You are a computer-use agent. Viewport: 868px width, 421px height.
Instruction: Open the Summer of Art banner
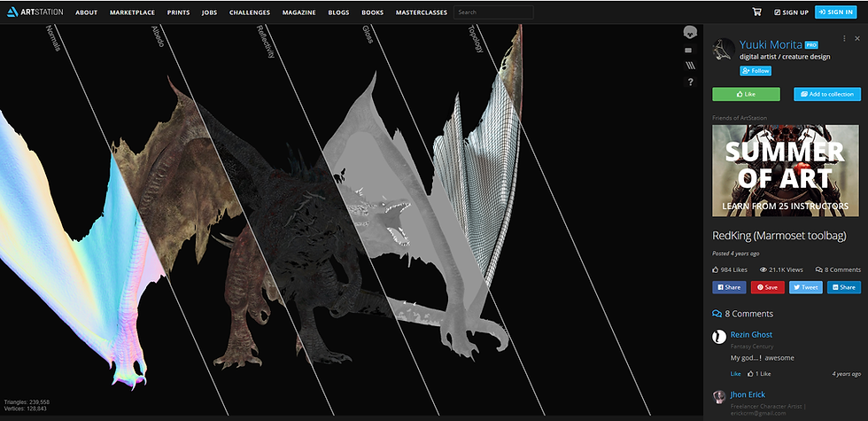pos(787,170)
